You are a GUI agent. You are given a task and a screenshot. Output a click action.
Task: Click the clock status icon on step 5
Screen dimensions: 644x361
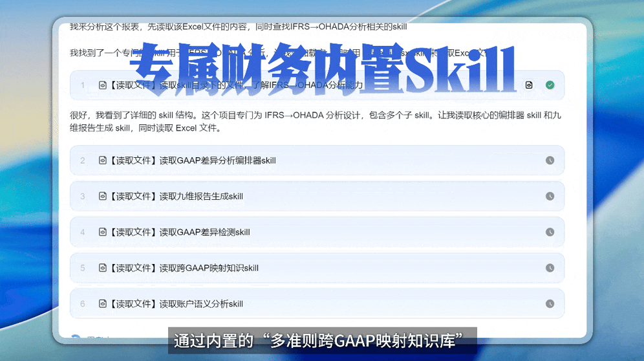coord(550,268)
